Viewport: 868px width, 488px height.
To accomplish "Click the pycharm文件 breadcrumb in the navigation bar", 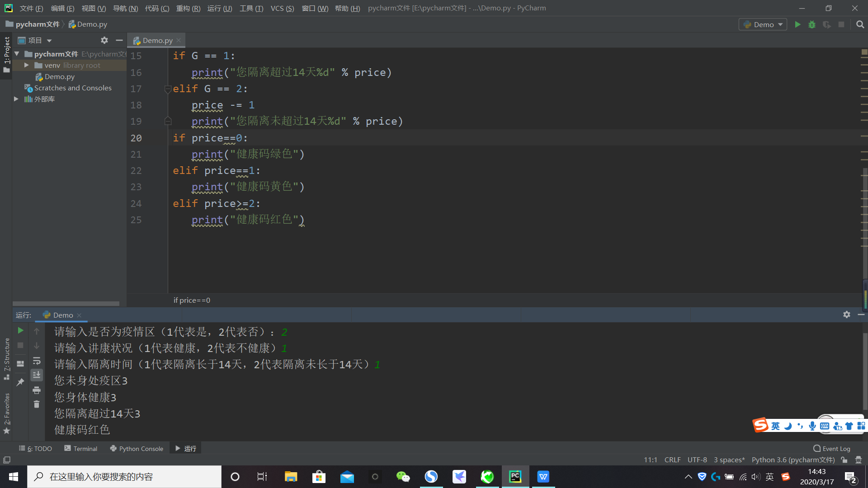I will (x=33, y=24).
